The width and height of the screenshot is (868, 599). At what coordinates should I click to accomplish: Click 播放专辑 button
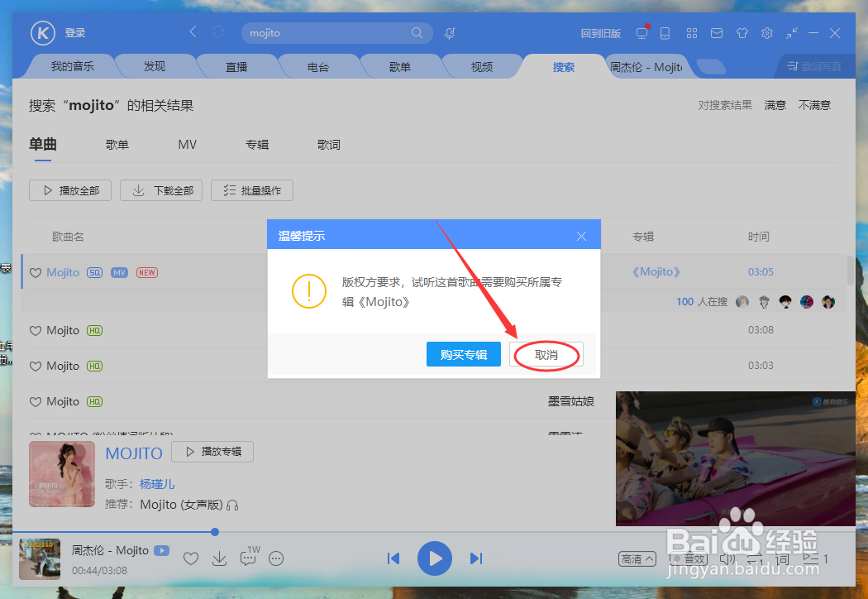212,452
